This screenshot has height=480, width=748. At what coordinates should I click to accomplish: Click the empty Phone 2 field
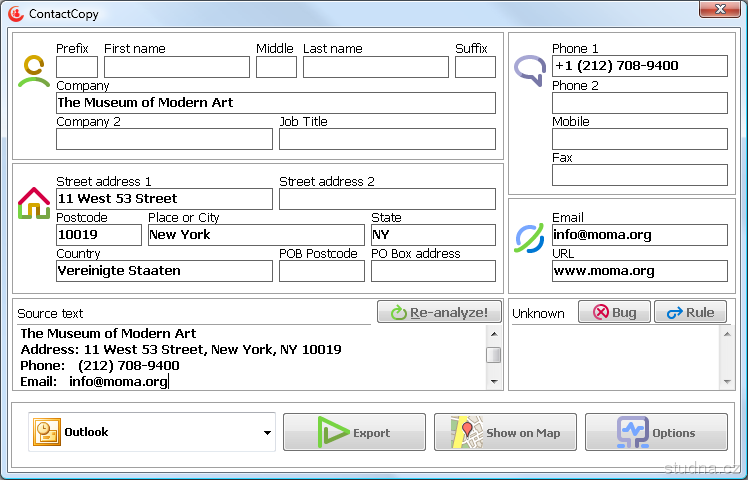click(x=640, y=103)
